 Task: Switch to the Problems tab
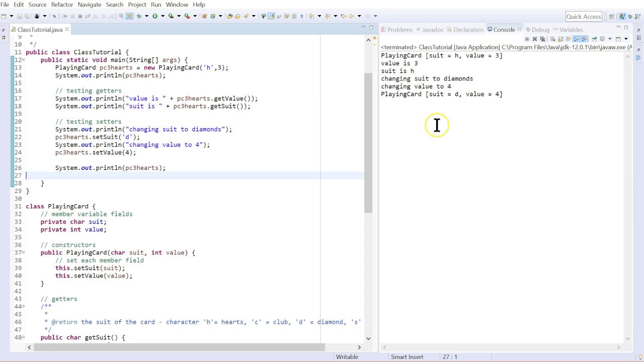pyautogui.click(x=396, y=30)
